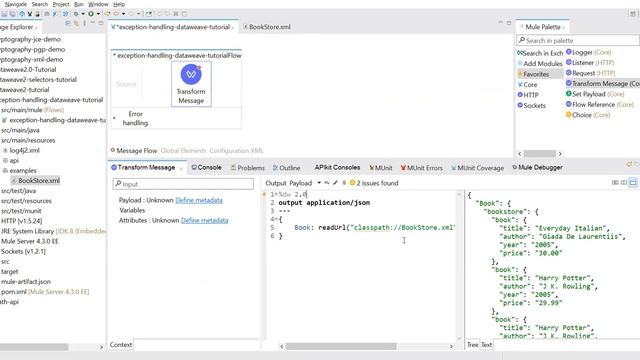Click the palette horizontal scrollbar thumb
This screenshot has height=360, width=640.
click(x=540, y=153)
